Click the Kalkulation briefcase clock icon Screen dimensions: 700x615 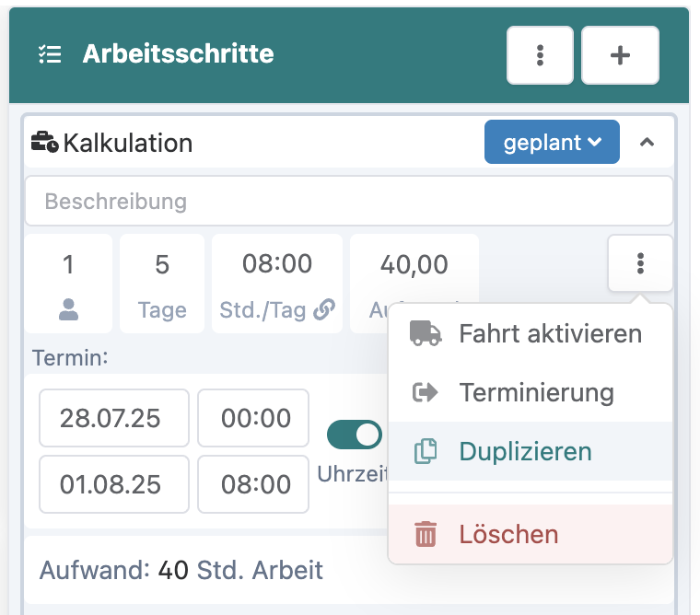click(x=44, y=143)
